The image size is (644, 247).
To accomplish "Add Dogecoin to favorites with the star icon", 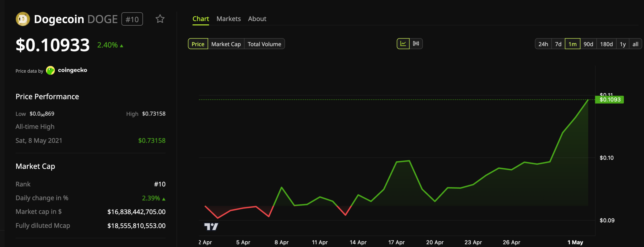I will pyautogui.click(x=160, y=19).
